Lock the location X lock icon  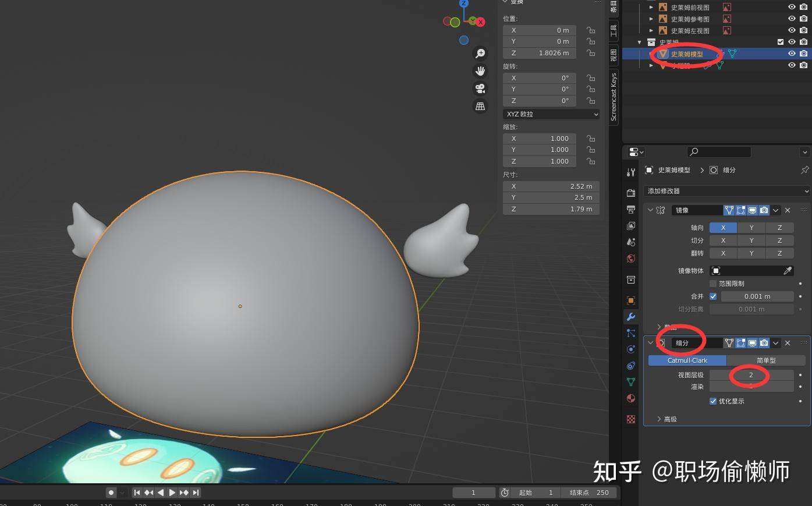click(x=591, y=30)
